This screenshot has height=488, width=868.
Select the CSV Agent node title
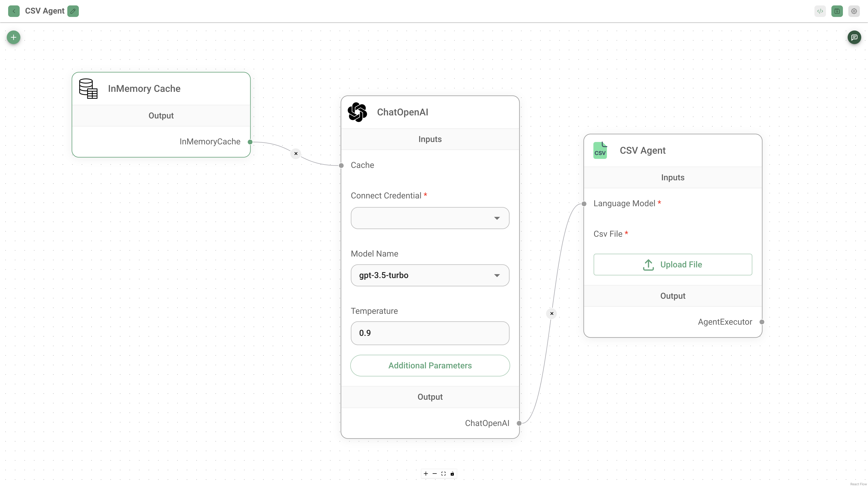(643, 150)
